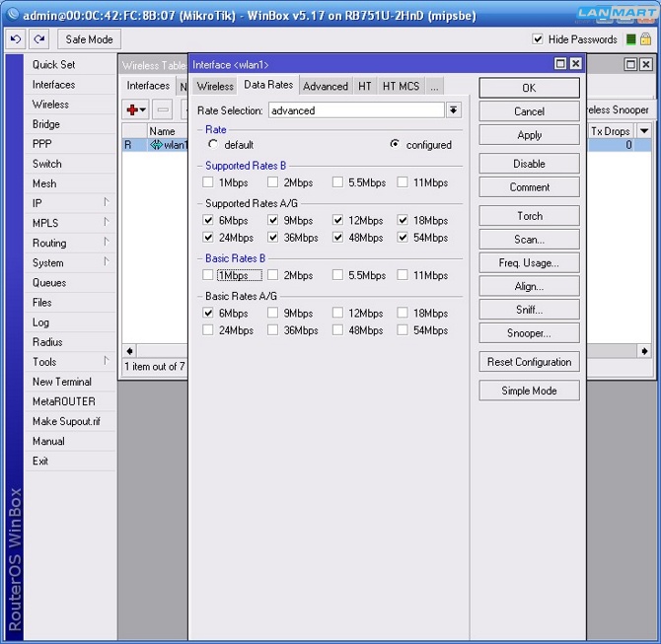Select the configured Rate radio button
The height and width of the screenshot is (644, 661).
tap(395, 145)
